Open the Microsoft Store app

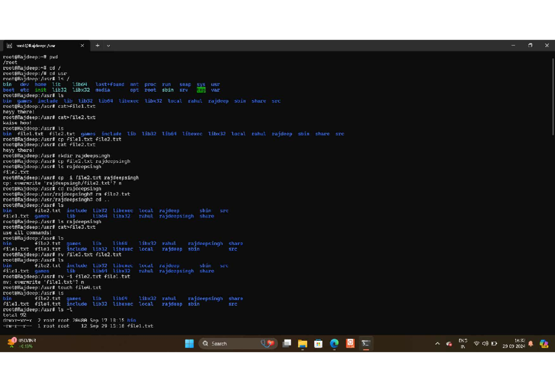pos(318,343)
